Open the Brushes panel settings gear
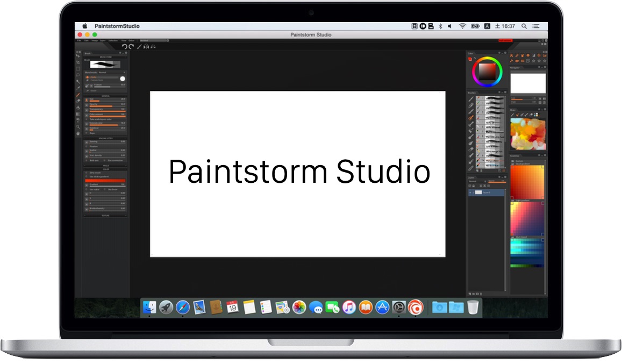The image size is (622, 364). [499, 92]
